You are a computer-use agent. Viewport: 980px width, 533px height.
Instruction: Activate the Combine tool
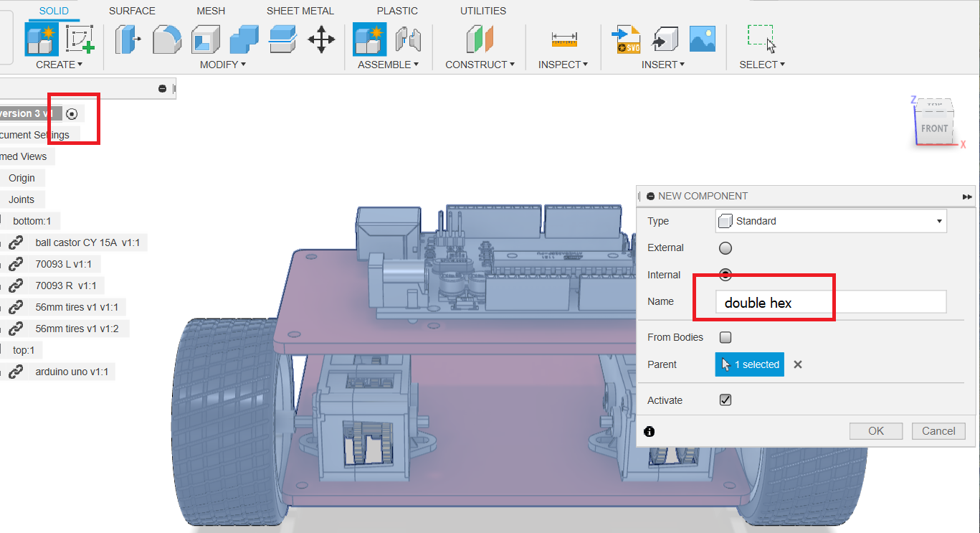tap(244, 40)
